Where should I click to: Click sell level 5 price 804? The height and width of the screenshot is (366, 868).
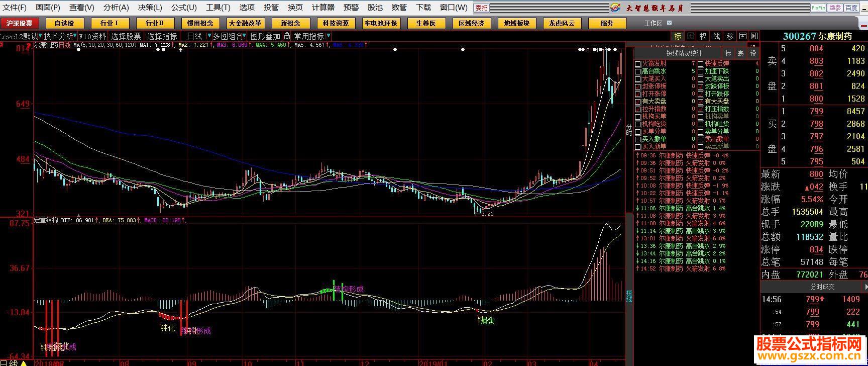(816, 49)
